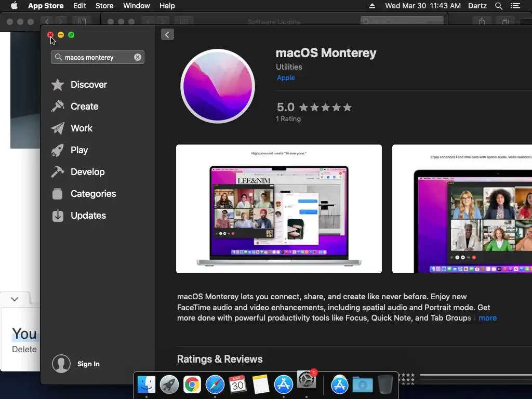Viewport: 532px width, 399px height.
Task: Click the Develop hammer icon
Action: [x=58, y=172]
